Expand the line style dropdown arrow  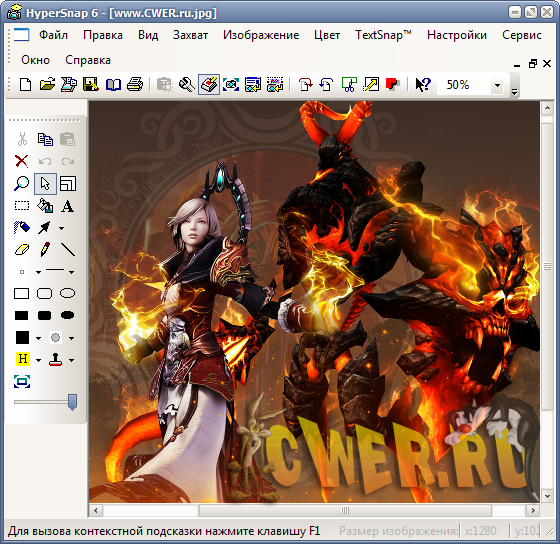pyautogui.click(x=71, y=272)
